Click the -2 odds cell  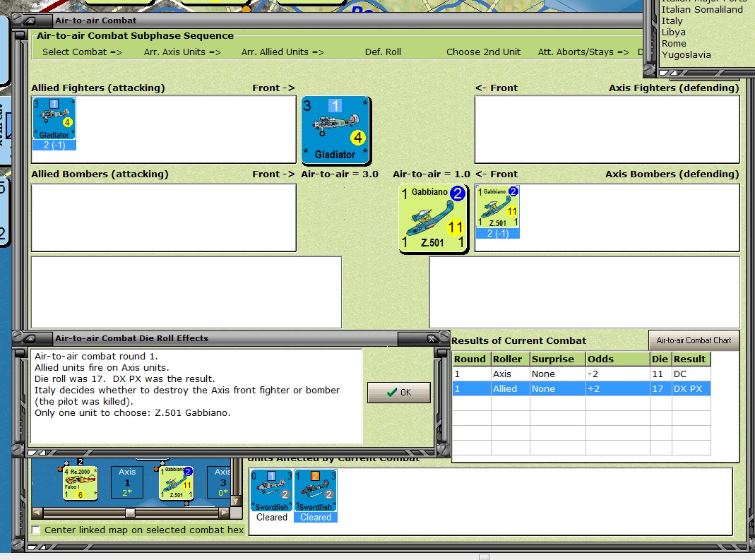(x=617, y=374)
